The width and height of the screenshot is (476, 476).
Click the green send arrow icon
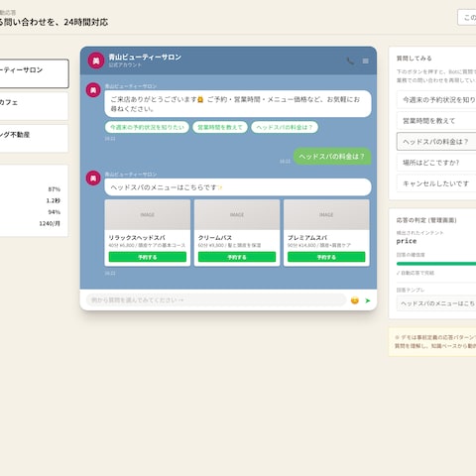[367, 300]
